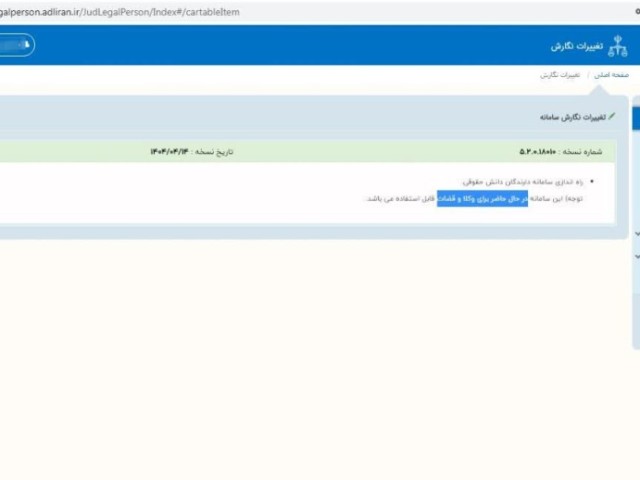Screen dimensions: 640x480
Task: Click the user icon in the header pill
Action: pyautogui.click(x=27, y=45)
